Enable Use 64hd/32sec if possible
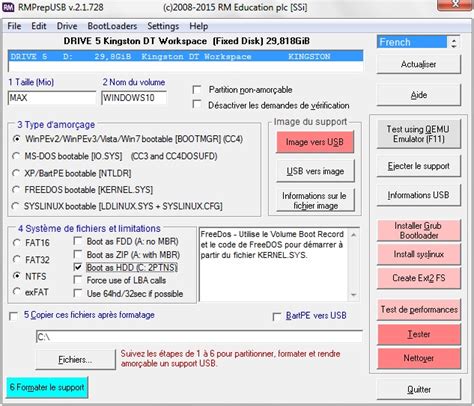Viewport: 474px width, 406px height. coord(78,293)
